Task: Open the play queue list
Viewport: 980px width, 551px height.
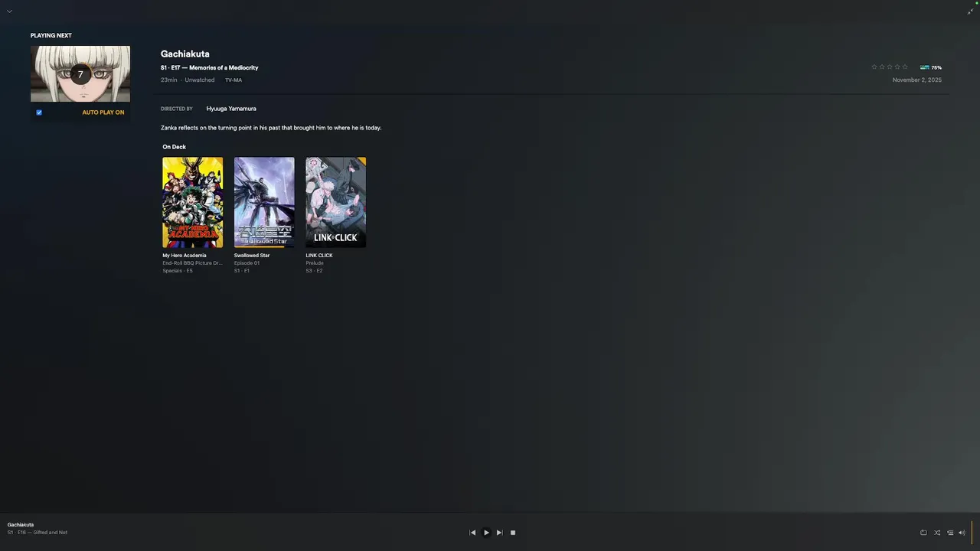Action: (x=949, y=533)
